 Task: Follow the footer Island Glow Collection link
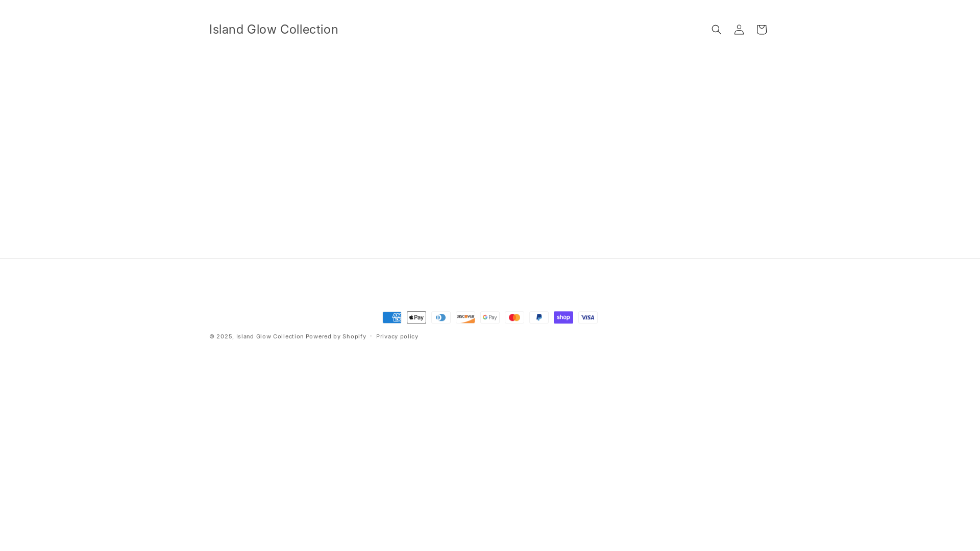[270, 337]
